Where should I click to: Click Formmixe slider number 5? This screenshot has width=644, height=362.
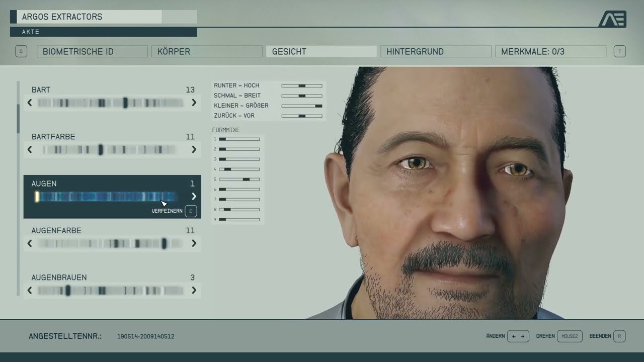[239, 179]
